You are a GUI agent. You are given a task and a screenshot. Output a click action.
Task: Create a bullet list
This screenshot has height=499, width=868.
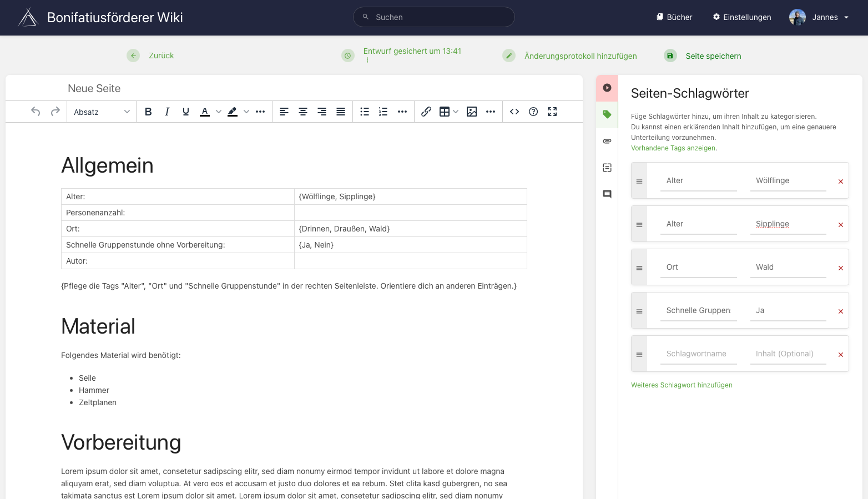[365, 112]
